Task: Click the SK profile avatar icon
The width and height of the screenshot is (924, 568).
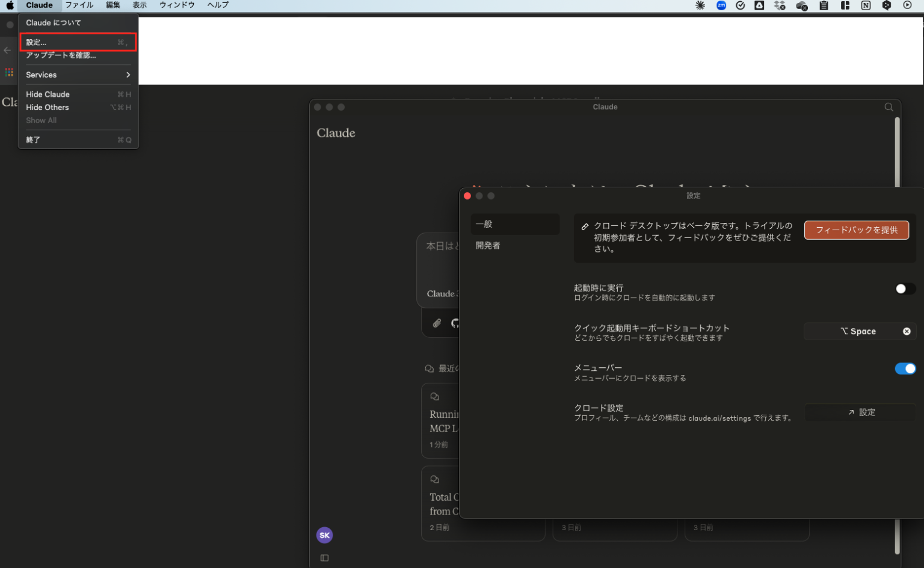Action: click(x=324, y=535)
